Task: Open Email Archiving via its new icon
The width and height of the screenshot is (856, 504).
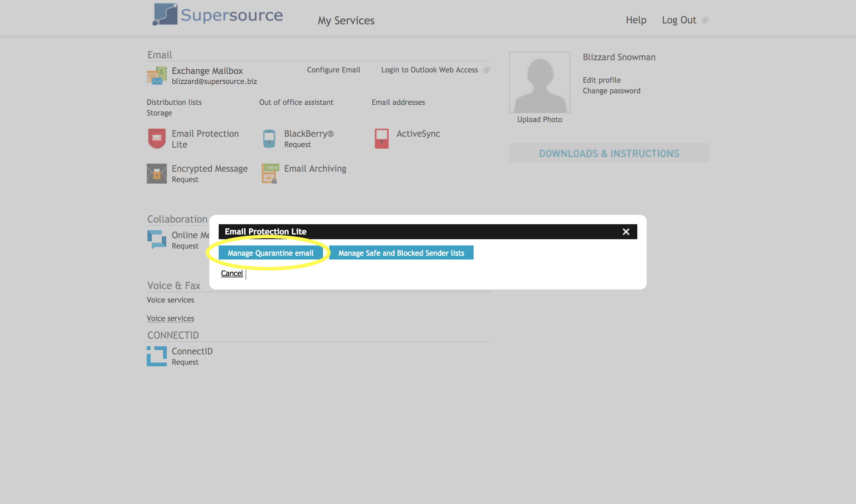Action: coord(270,174)
